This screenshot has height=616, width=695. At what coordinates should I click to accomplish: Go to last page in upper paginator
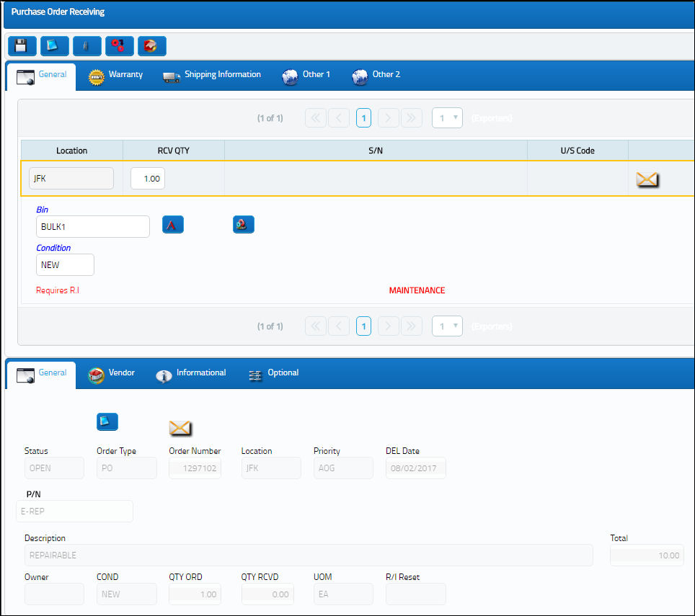412,118
